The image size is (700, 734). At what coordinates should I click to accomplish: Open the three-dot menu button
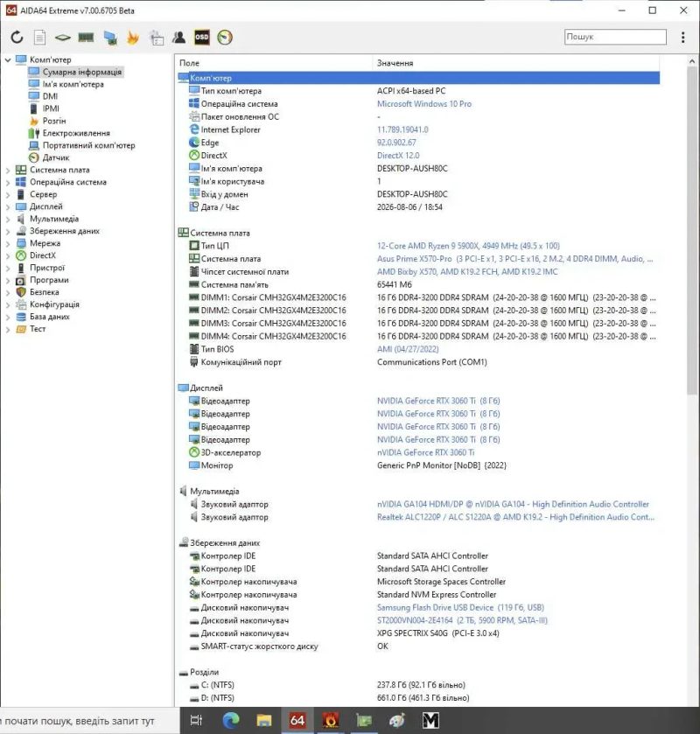tap(682, 37)
